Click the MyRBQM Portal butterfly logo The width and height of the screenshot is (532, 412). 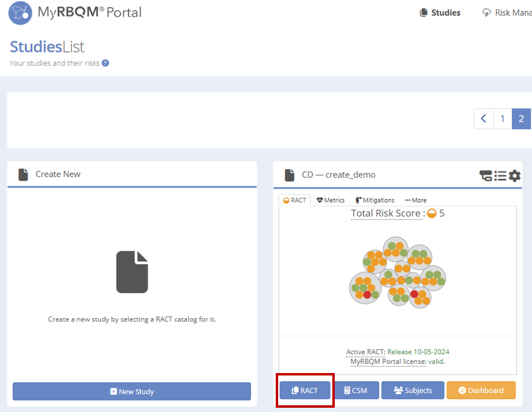[20, 13]
